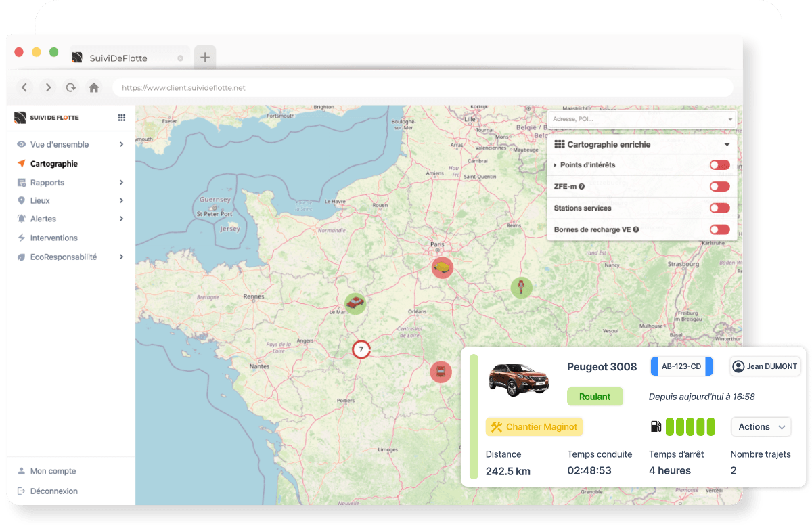This screenshot has width=812, height=530.
Task: Click the red car marker near Le Mans
Action: (x=355, y=303)
